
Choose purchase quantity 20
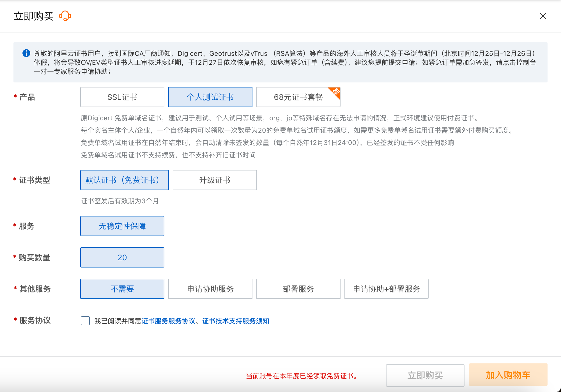pos(122,257)
